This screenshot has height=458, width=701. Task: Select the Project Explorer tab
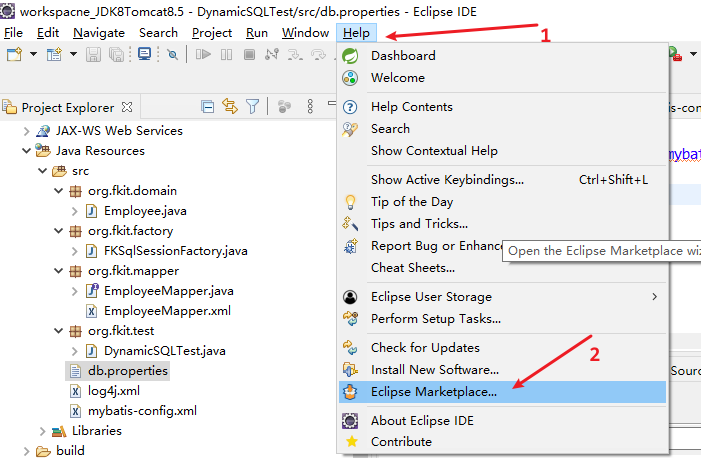tap(67, 107)
